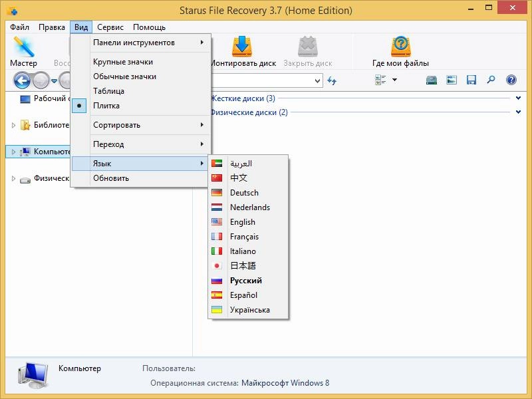This screenshot has width=532, height=399.
Task: Close the Вид menu by clicking its title
Action: click(x=81, y=27)
